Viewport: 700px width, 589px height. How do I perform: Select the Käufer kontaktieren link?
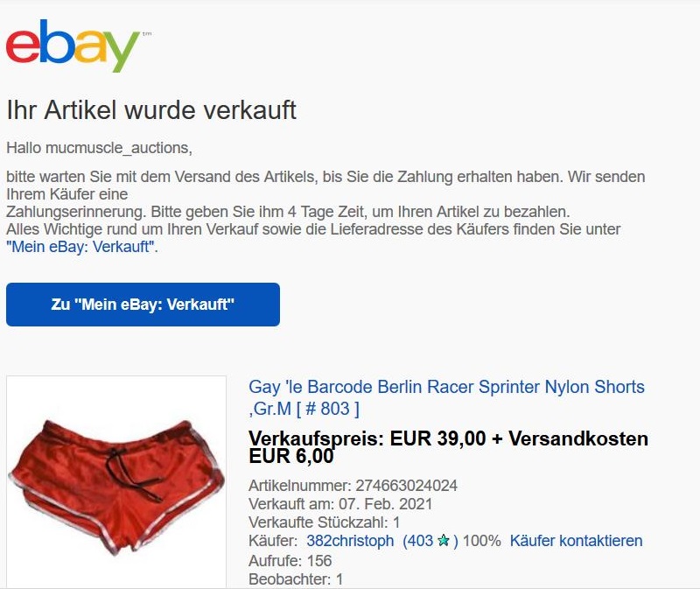pos(577,541)
